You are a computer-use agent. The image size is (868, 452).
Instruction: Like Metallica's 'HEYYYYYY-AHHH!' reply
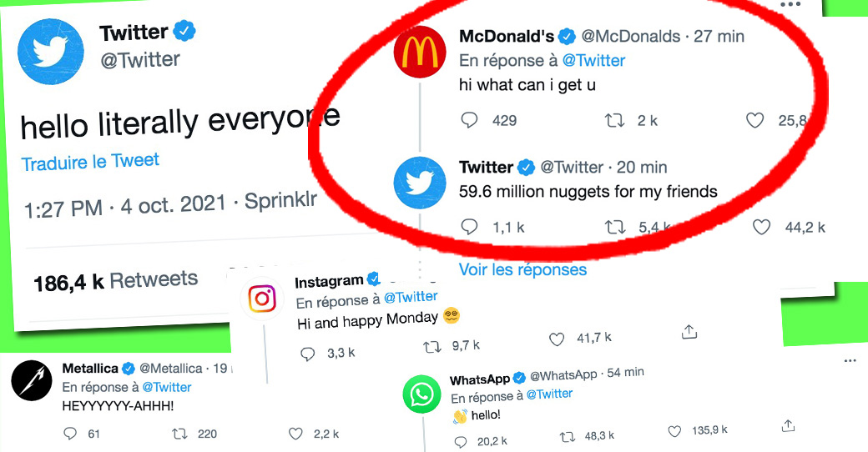click(x=295, y=434)
